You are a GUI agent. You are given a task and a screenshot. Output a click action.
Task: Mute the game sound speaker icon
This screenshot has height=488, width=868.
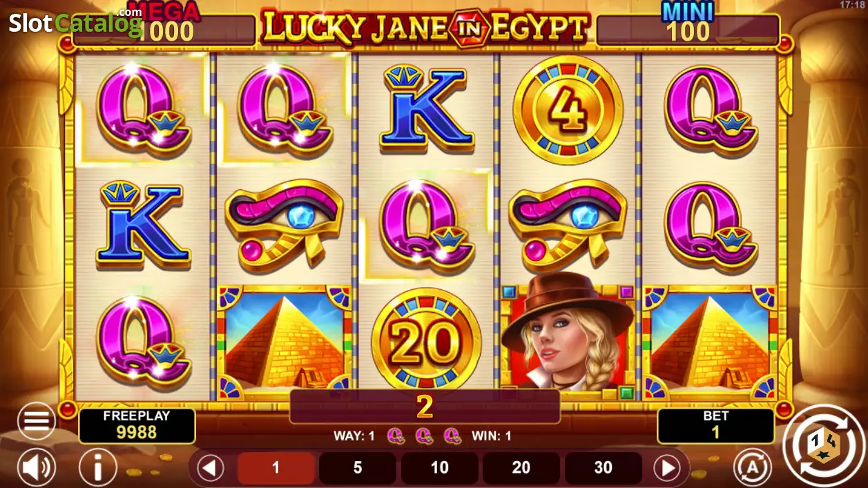point(36,467)
